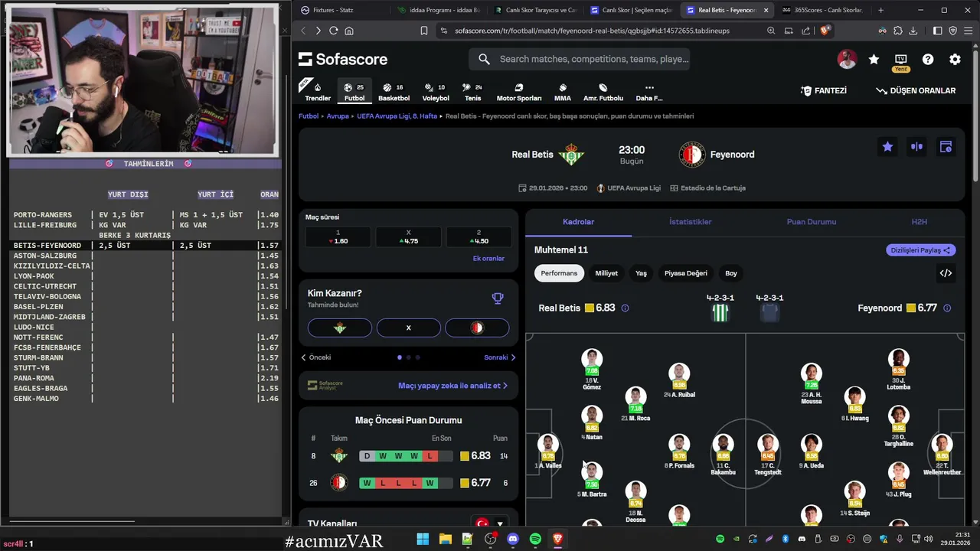Click the browser address bar URL
Viewport: 980px width, 551px height.
pos(592,31)
